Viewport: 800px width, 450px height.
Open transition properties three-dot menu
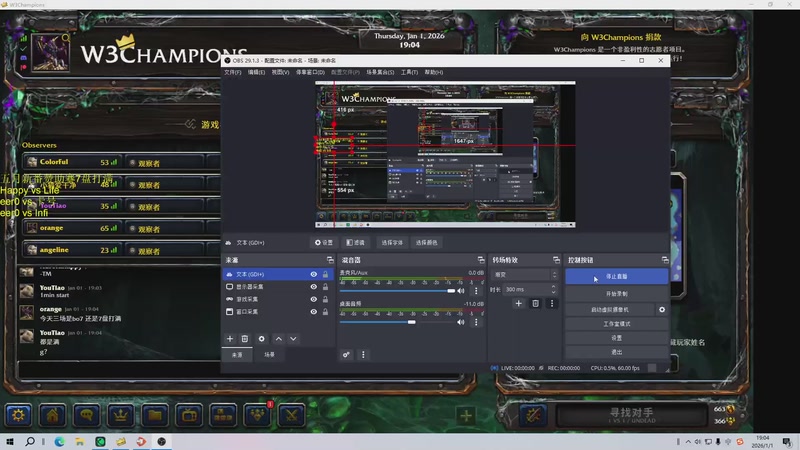pos(552,304)
